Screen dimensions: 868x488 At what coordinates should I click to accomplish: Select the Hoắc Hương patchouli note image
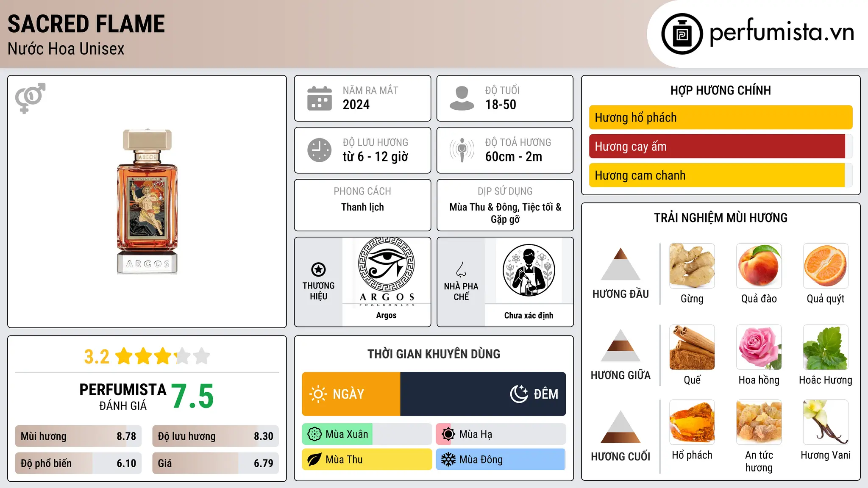point(826,347)
